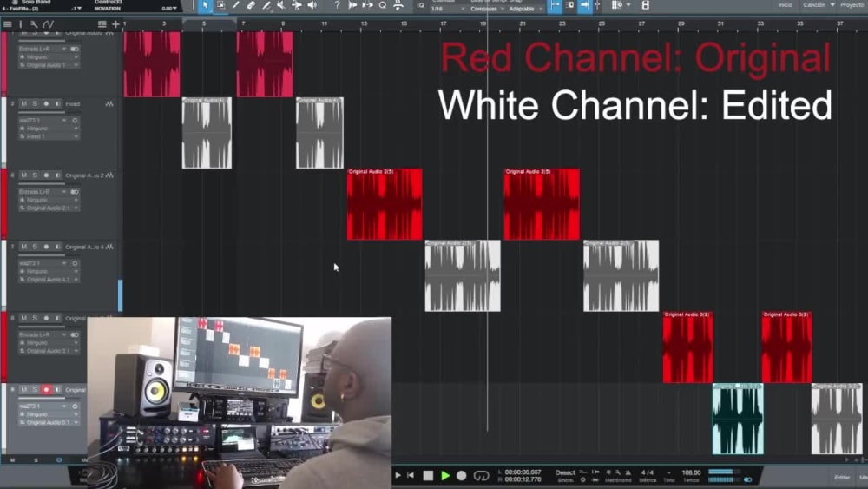Solo the Original A..io 2 track
The height and width of the screenshot is (489, 868).
(35, 175)
